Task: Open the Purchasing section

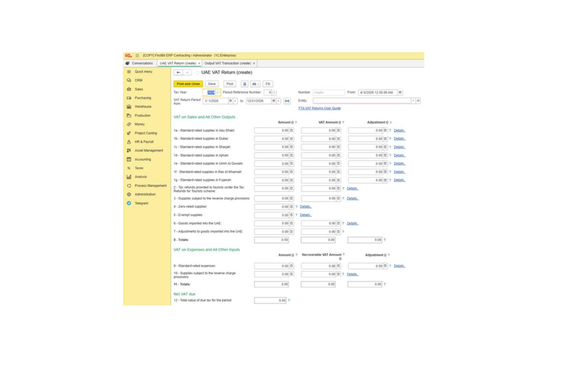Action: pyautogui.click(x=143, y=98)
